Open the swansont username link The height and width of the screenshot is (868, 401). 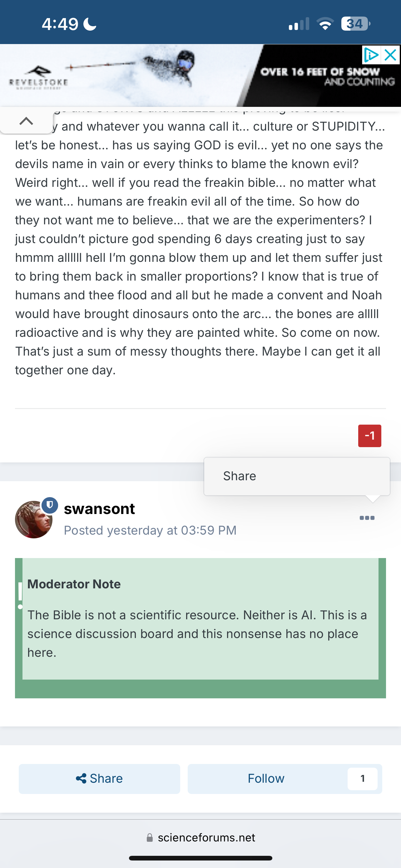coord(99,509)
